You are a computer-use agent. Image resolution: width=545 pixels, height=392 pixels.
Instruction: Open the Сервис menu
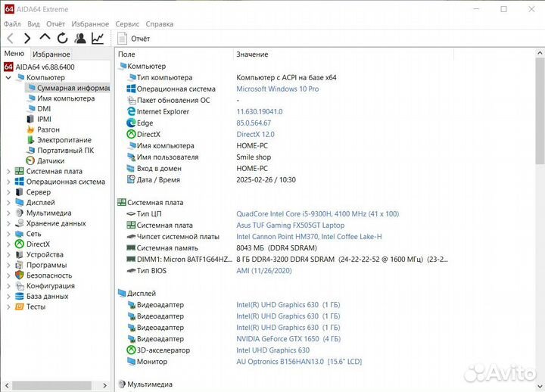pos(127,24)
